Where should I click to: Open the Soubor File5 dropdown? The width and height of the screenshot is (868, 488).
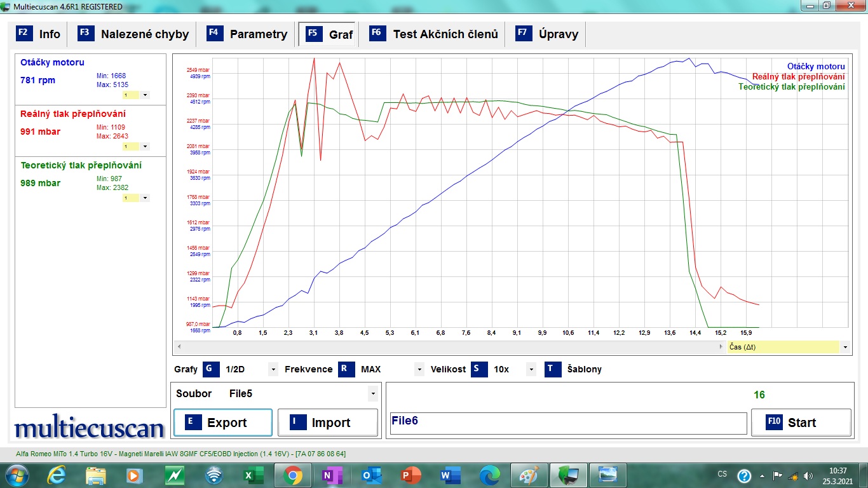(x=372, y=394)
